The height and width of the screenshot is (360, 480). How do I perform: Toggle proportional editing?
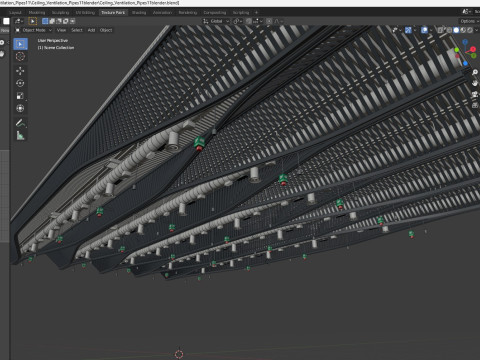(269, 21)
